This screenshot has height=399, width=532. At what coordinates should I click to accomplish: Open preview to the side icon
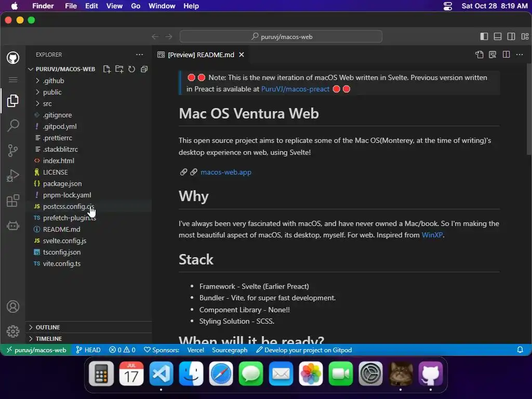click(x=493, y=55)
